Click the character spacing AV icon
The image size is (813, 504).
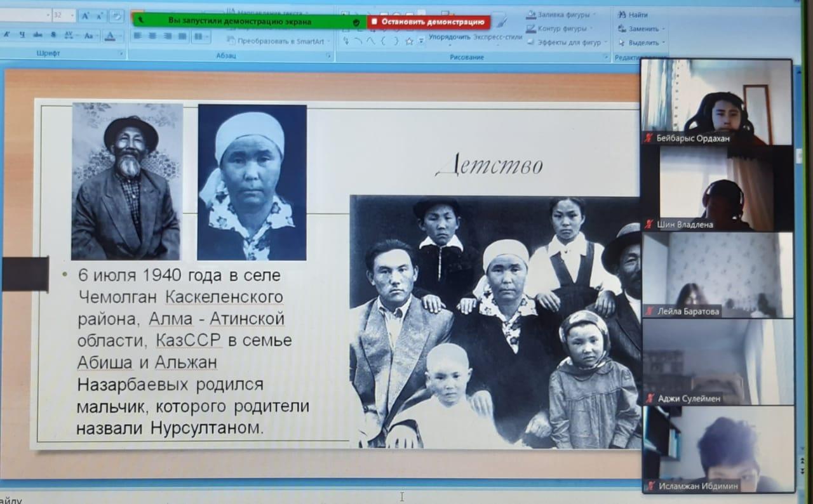(69, 35)
